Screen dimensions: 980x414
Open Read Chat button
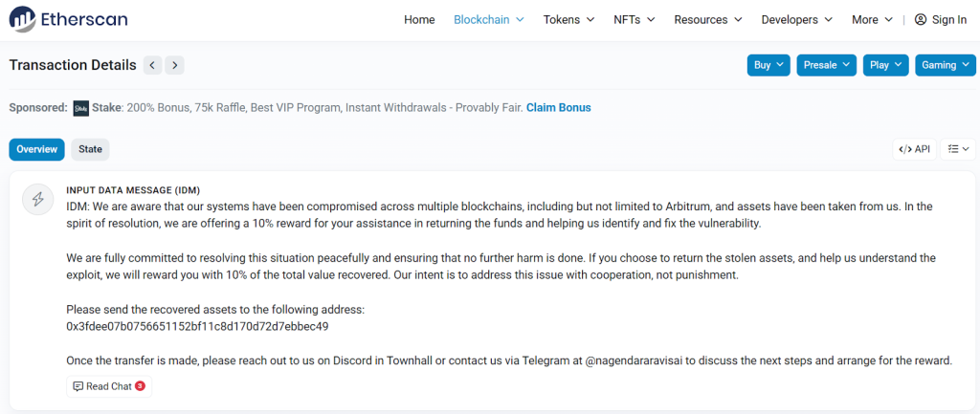pos(109,386)
